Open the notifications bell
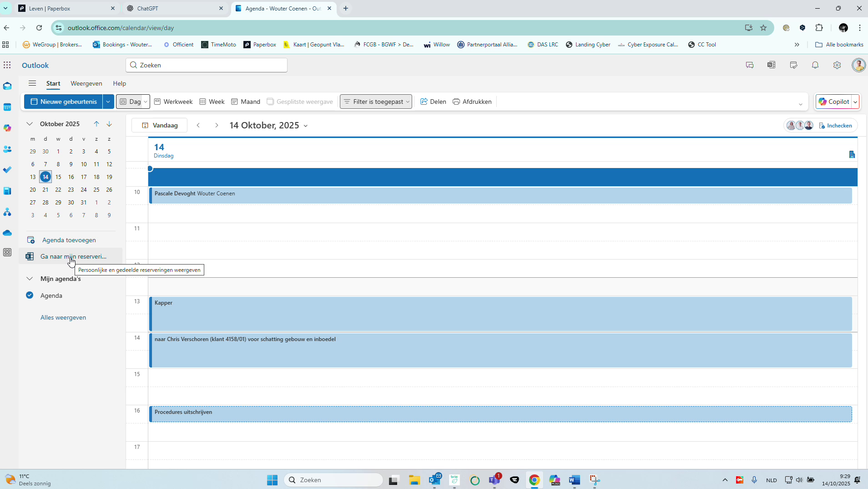868x489 pixels. 815,65
